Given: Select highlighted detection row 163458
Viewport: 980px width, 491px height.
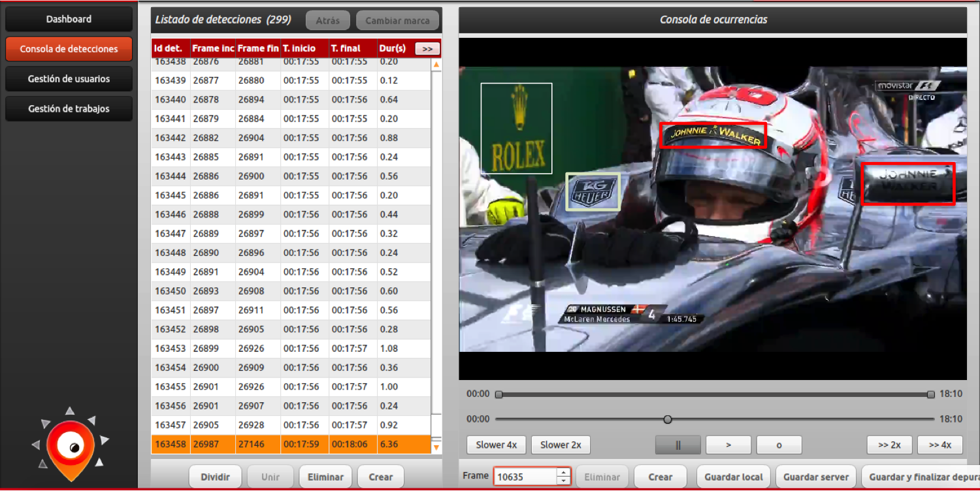Looking at the screenshot, I should click(x=291, y=444).
